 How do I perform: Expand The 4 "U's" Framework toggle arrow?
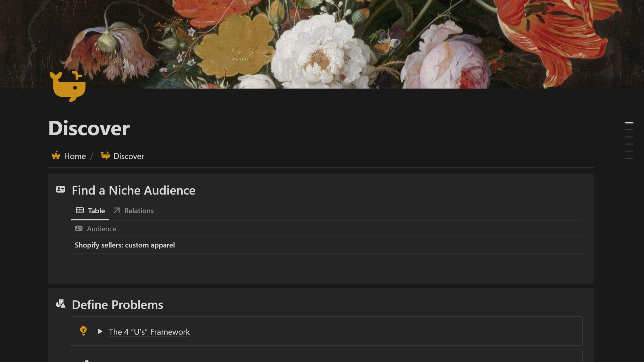pyautogui.click(x=100, y=331)
